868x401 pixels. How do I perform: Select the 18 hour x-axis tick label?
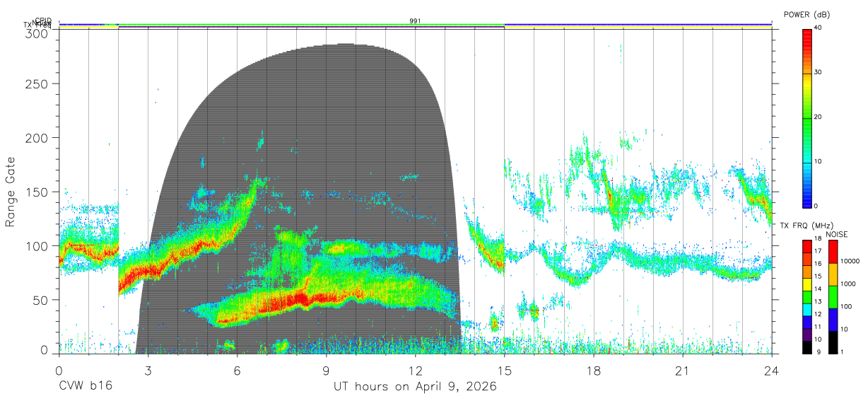click(594, 371)
